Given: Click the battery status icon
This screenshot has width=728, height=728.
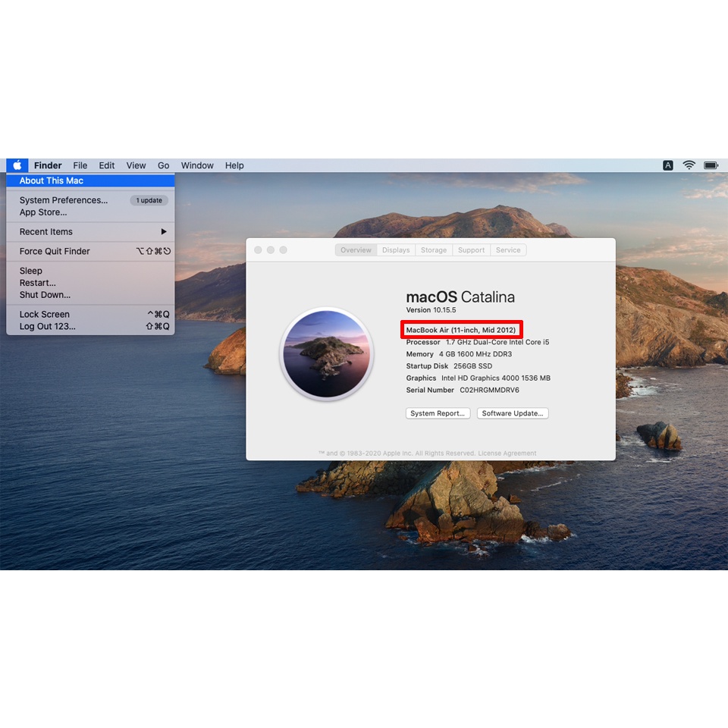Looking at the screenshot, I should [711, 165].
